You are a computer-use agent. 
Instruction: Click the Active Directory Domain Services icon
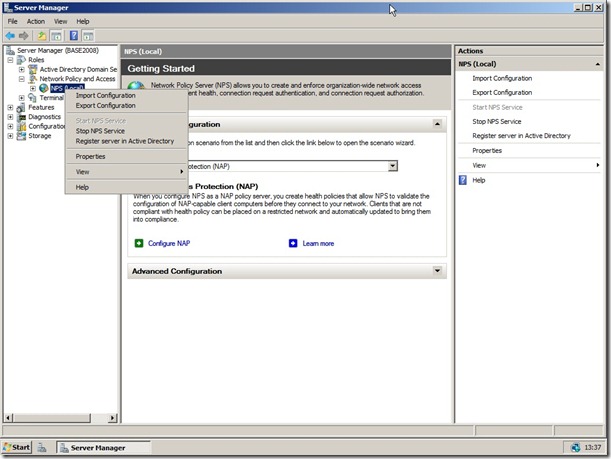(x=33, y=69)
